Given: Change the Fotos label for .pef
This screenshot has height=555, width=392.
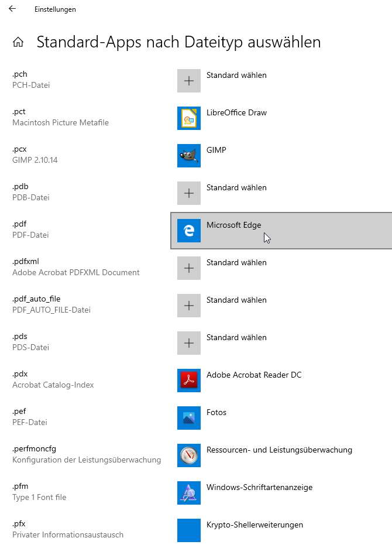Looking at the screenshot, I should click(216, 412).
